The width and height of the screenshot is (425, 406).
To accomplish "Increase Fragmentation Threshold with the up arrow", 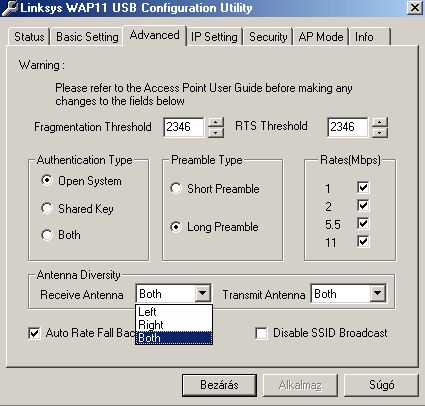I will (x=216, y=122).
